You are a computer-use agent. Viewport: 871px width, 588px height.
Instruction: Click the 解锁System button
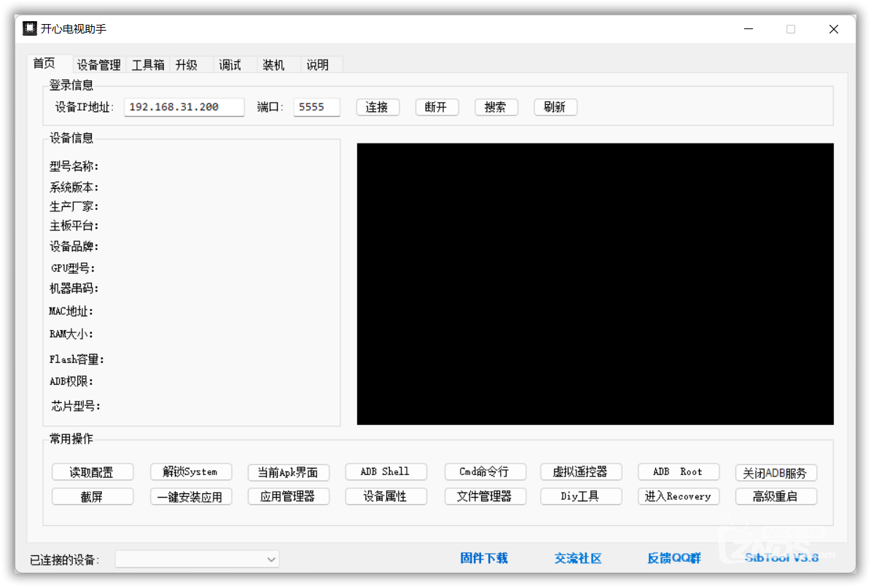point(190,472)
